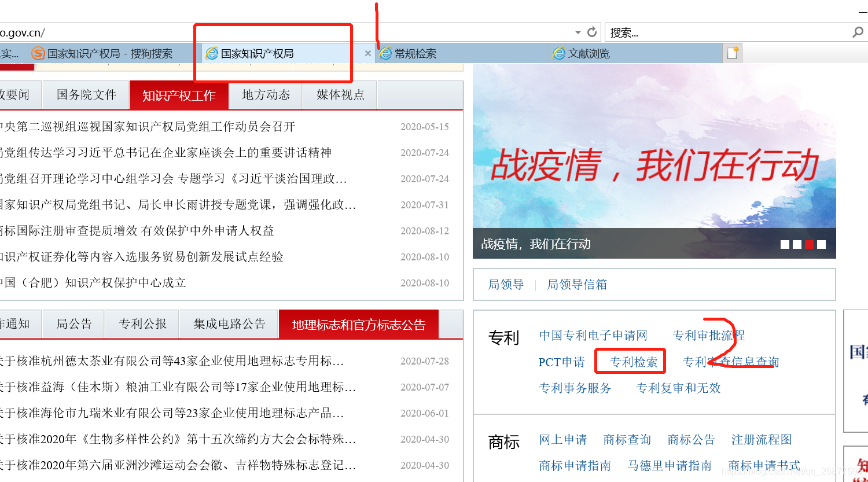
Task: Open notice about 杭州德太茶业 43家企业
Action: 172,361
